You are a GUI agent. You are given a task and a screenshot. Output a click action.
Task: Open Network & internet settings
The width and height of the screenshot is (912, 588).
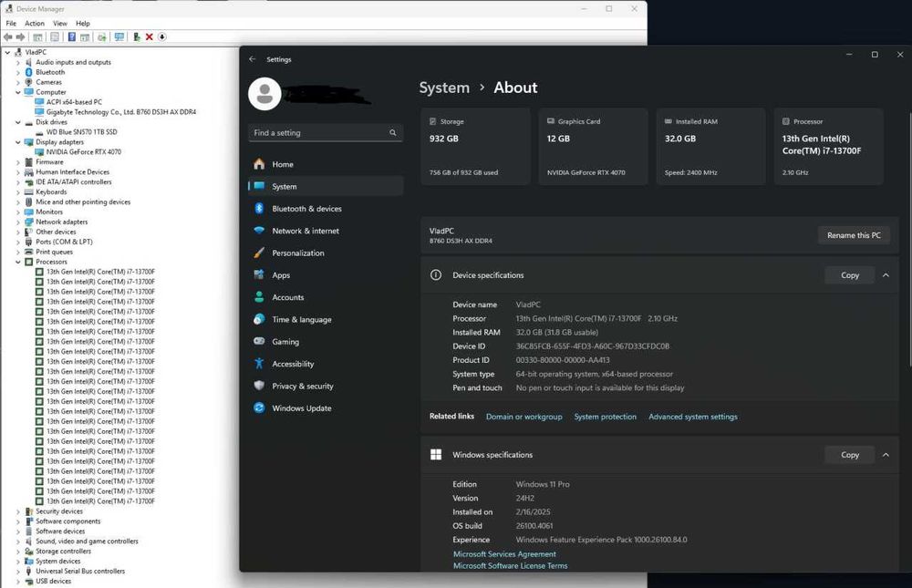pos(326,231)
